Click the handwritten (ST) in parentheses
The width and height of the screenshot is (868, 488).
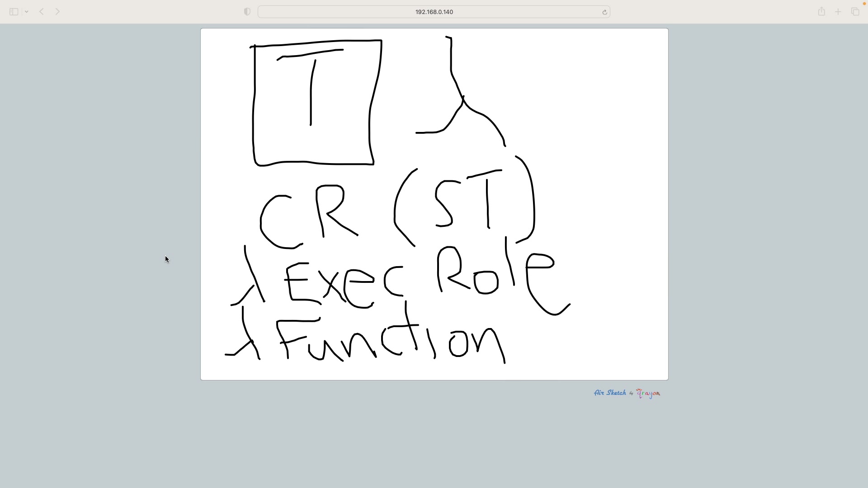tap(466, 203)
